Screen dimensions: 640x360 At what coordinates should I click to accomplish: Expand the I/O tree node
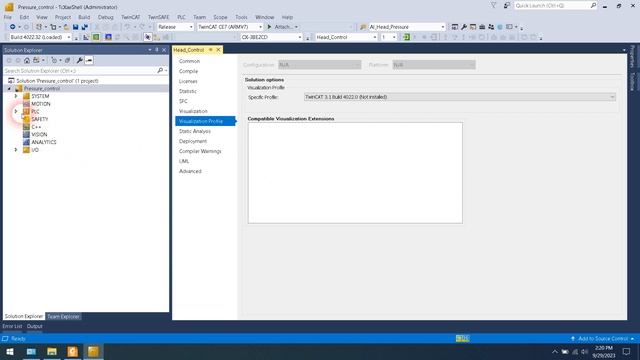tap(16, 150)
